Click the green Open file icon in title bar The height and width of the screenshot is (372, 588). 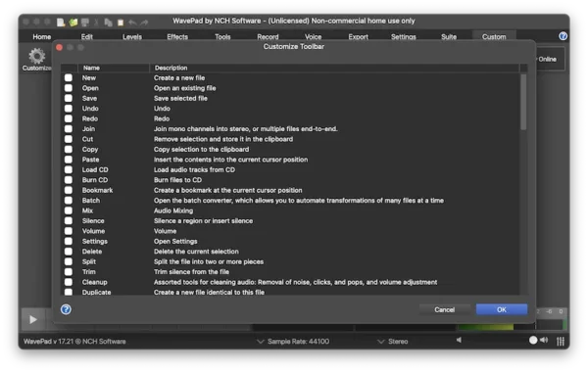pos(73,23)
